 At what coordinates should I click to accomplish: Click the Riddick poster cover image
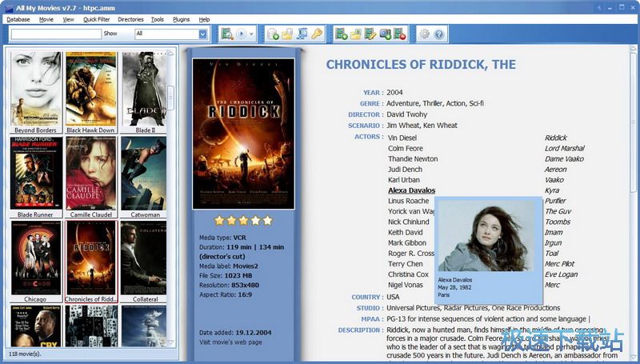tap(243, 133)
